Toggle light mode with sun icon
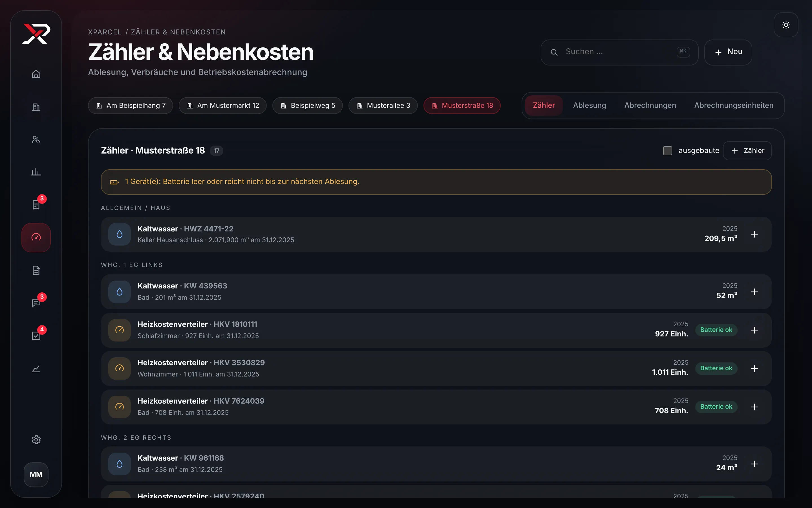 tap(786, 25)
